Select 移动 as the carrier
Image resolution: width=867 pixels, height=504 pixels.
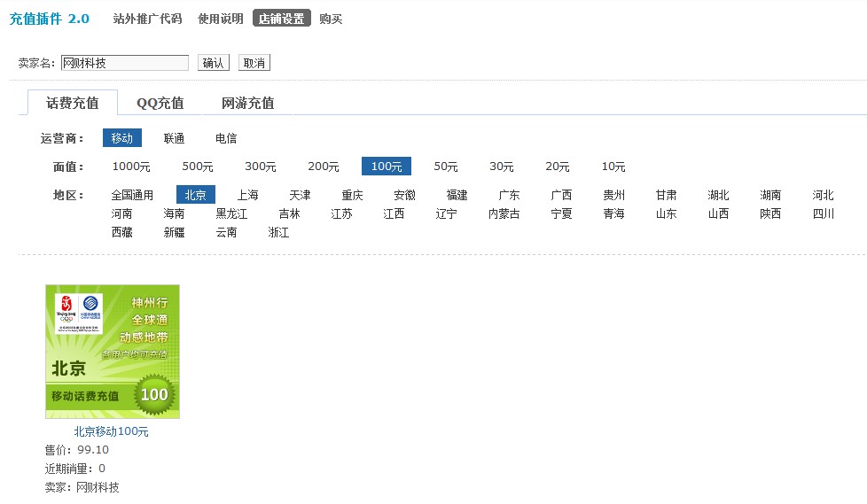point(122,138)
